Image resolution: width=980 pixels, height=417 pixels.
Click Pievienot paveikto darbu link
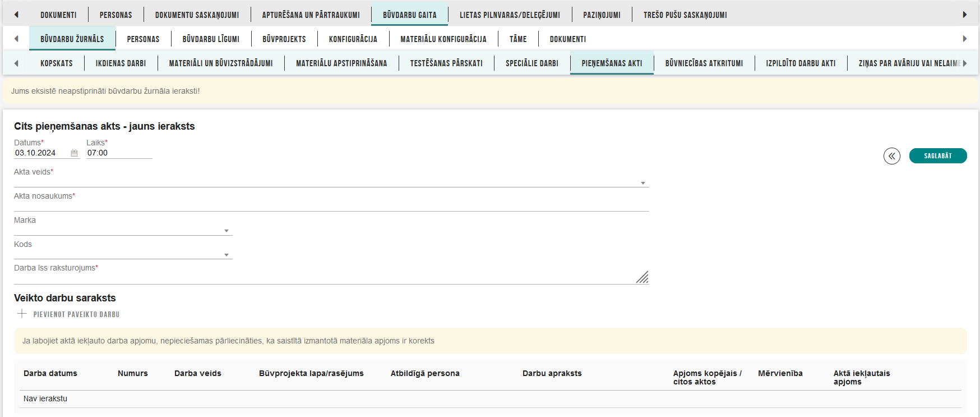(76, 314)
